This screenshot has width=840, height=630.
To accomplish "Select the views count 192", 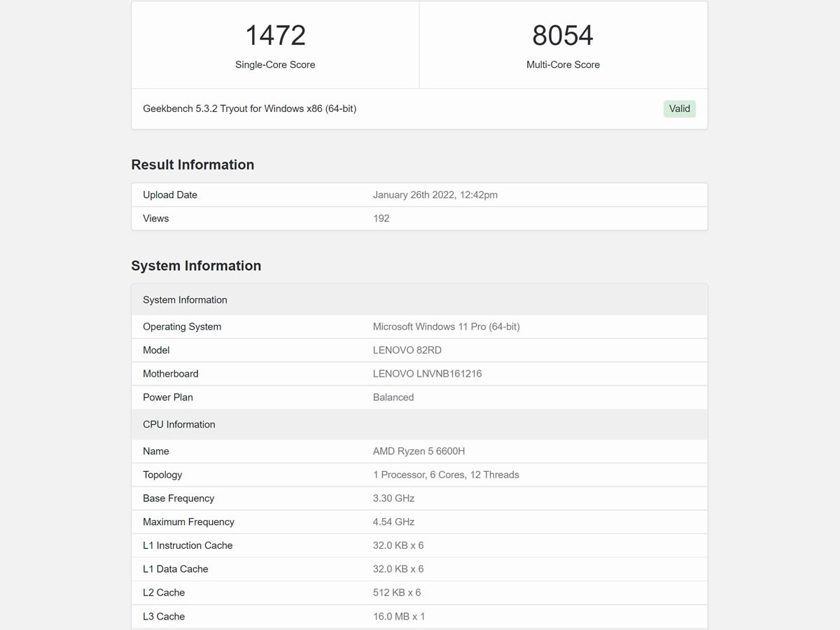I will [381, 218].
